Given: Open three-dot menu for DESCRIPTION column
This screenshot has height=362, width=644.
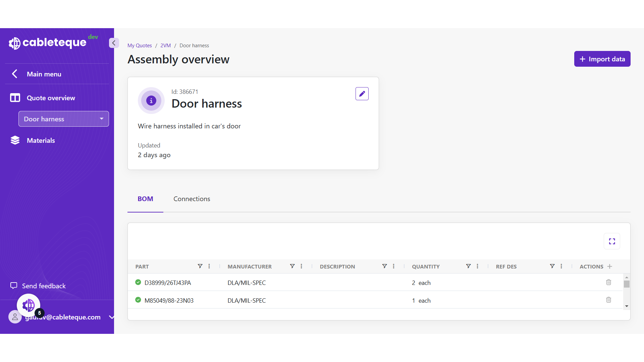Looking at the screenshot, I should 393,266.
